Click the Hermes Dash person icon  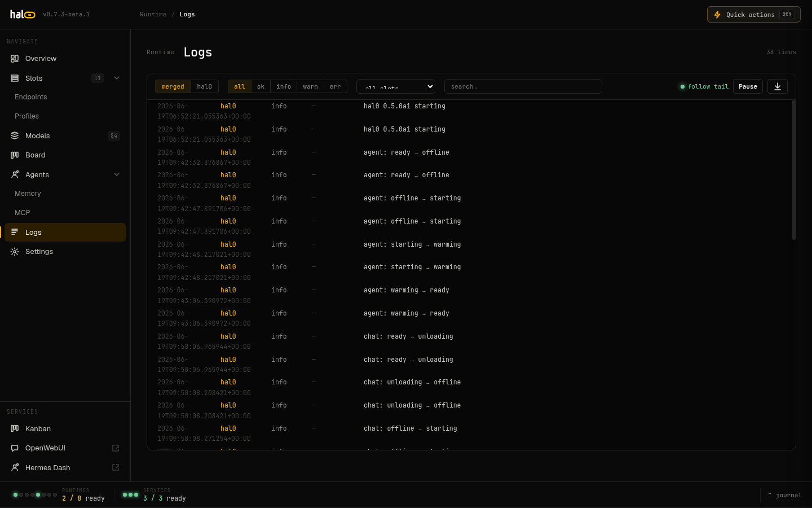click(x=15, y=468)
